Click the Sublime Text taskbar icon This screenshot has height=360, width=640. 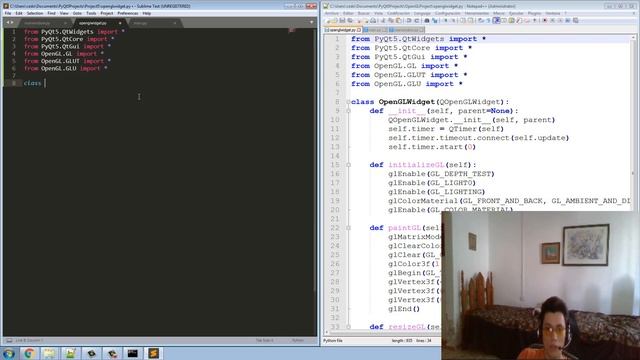pyautogui.click(x=153, y=353)
